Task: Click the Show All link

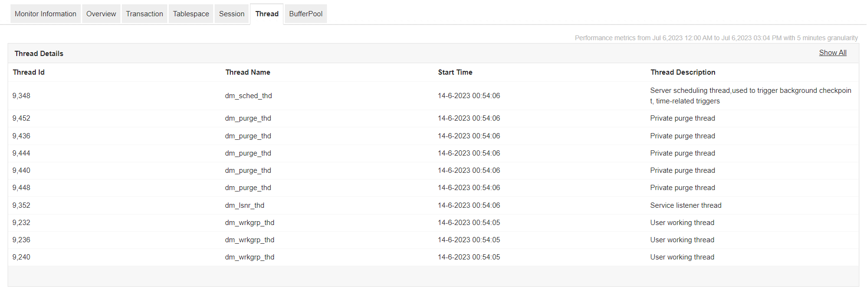Action: 832,53
